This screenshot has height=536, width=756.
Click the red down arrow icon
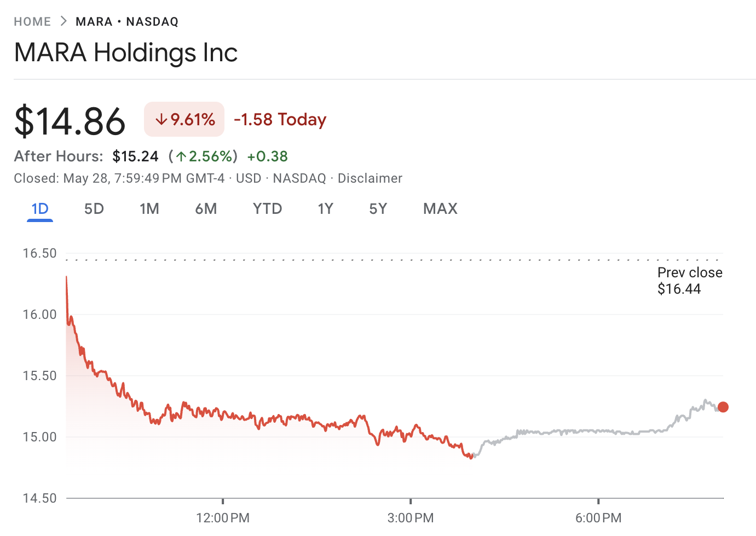161,119
